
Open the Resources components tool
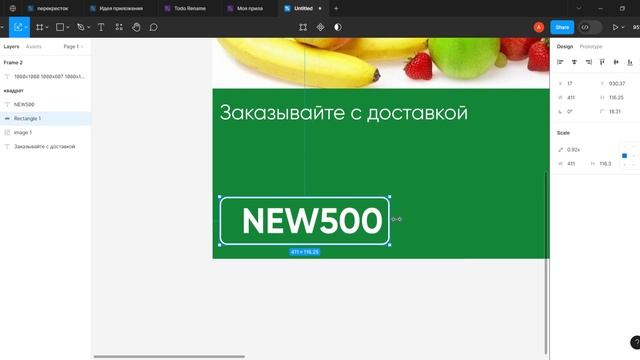[x=119, y=27]
